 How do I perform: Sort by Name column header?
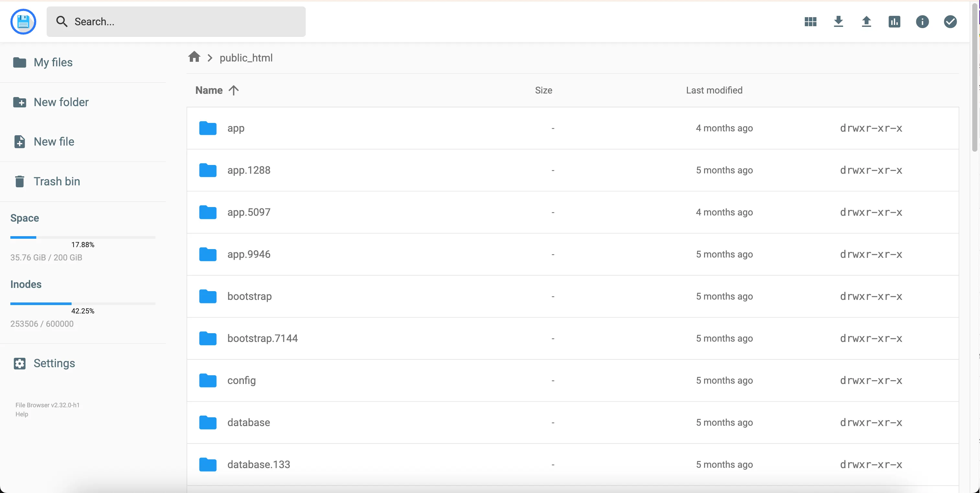click(x=209, y=90)
